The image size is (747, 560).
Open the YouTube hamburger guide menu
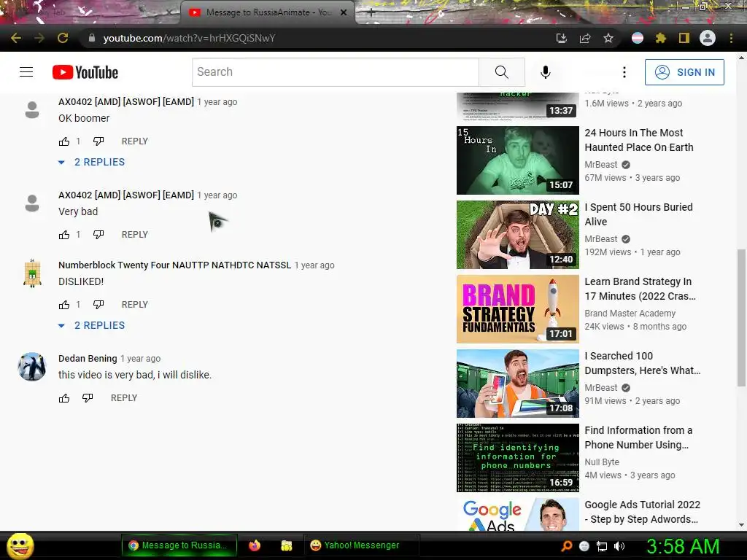tap(26, 72)
